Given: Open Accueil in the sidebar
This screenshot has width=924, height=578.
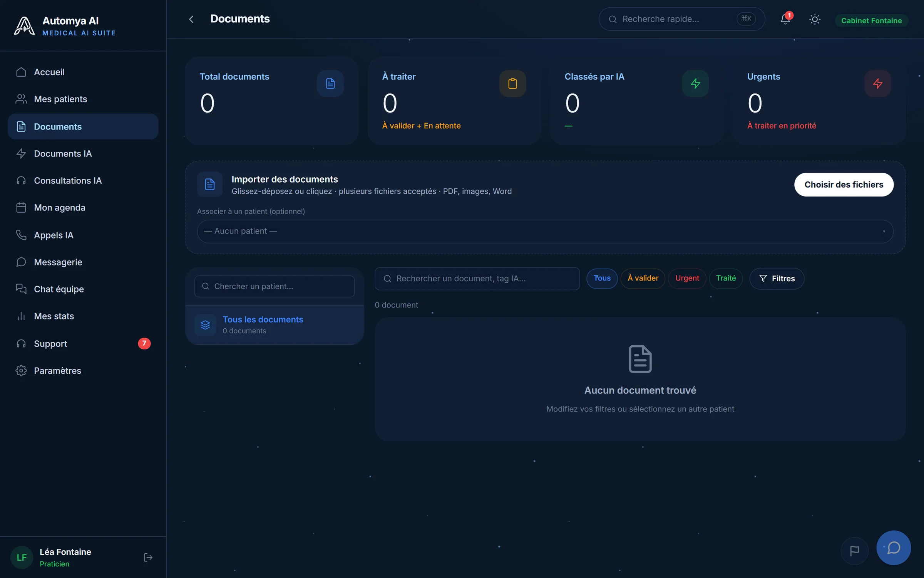Looking at the screenshot, I should coord(83,72).
